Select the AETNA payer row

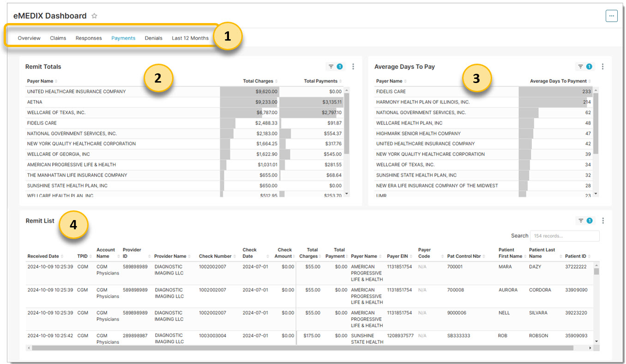pyautogui.click(x=184, y=102)
